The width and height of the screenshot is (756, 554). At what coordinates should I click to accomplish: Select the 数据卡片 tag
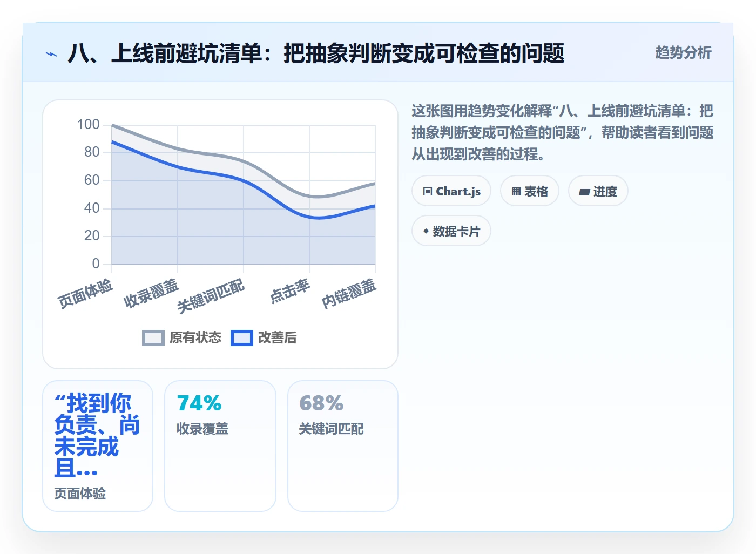[x=451, y=231]
